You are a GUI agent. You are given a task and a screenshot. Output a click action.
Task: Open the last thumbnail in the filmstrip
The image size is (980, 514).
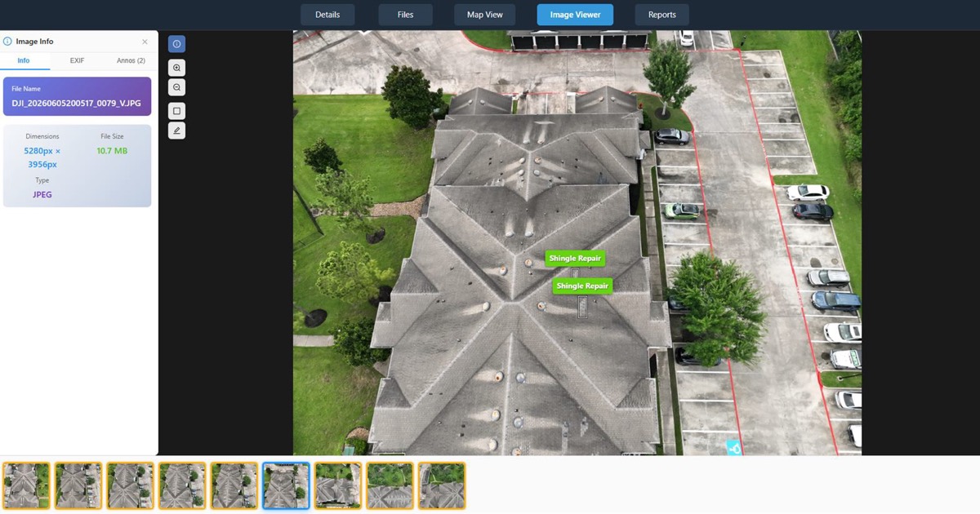click(x=442, y=485)
